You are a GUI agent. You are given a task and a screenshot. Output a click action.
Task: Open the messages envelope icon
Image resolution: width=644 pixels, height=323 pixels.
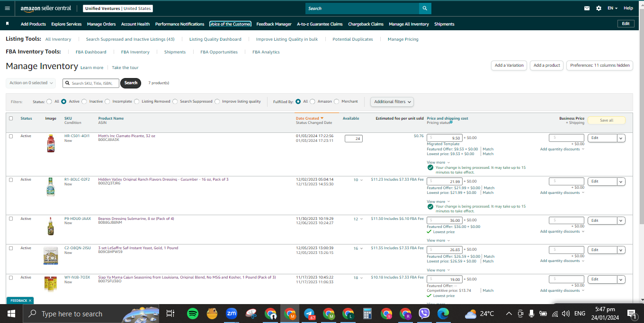click(x=587, y=8)
